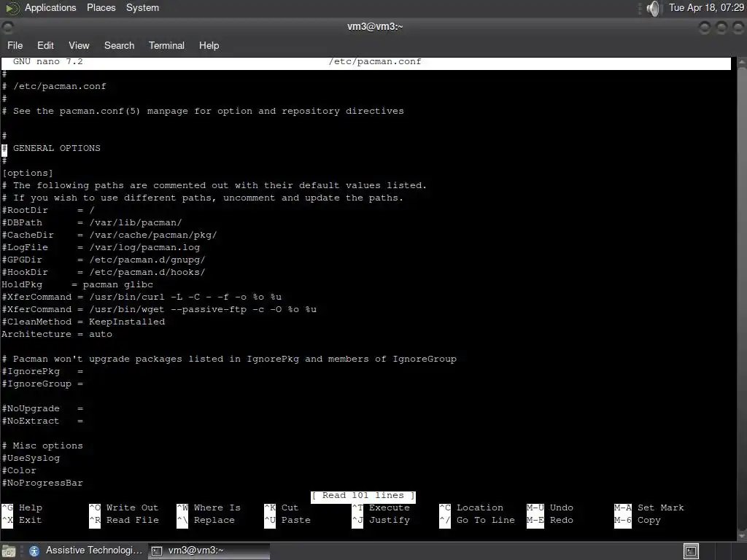Click the Architecture = auto line
The image size is (747, 560).
(x=57, y=334)
